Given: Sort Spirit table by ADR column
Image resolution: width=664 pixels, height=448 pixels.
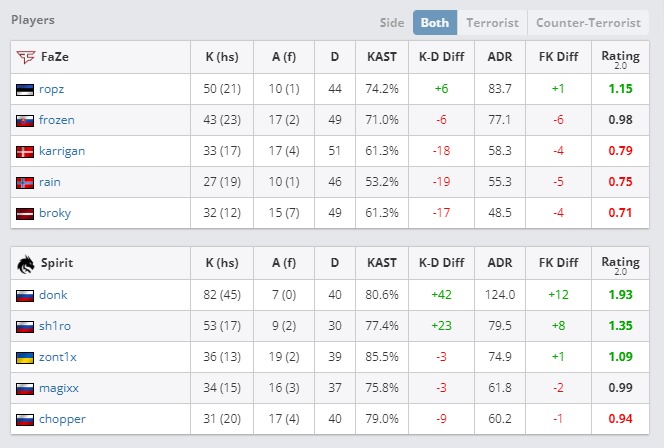Looking at the screenshot, I should click(501, 263).
